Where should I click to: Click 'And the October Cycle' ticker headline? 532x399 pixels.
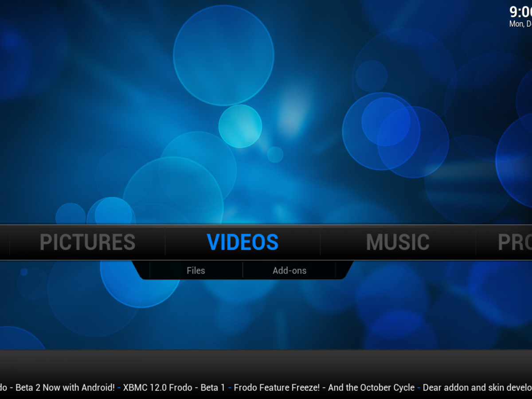(x=371, y=387)
